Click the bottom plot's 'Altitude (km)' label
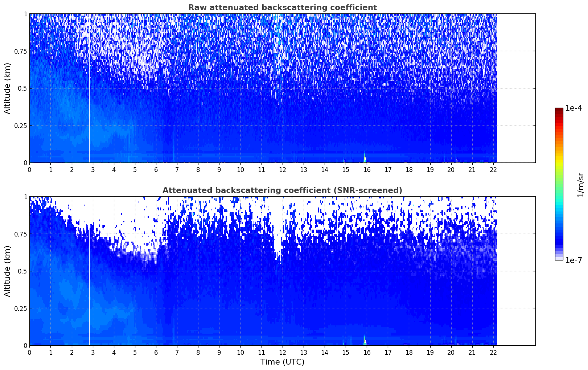Viewport: 588px width, 370px height. 8,271
